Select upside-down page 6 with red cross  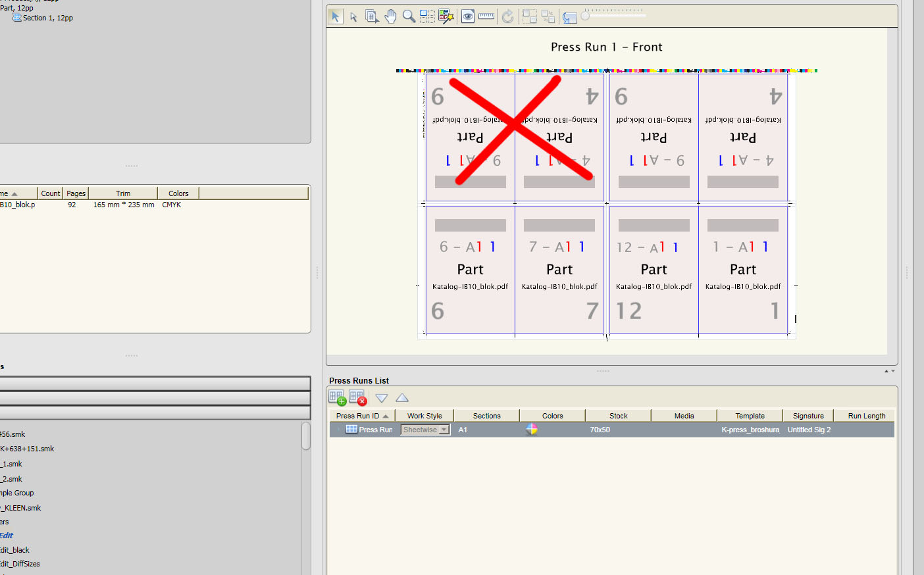(x=470, y=137)
